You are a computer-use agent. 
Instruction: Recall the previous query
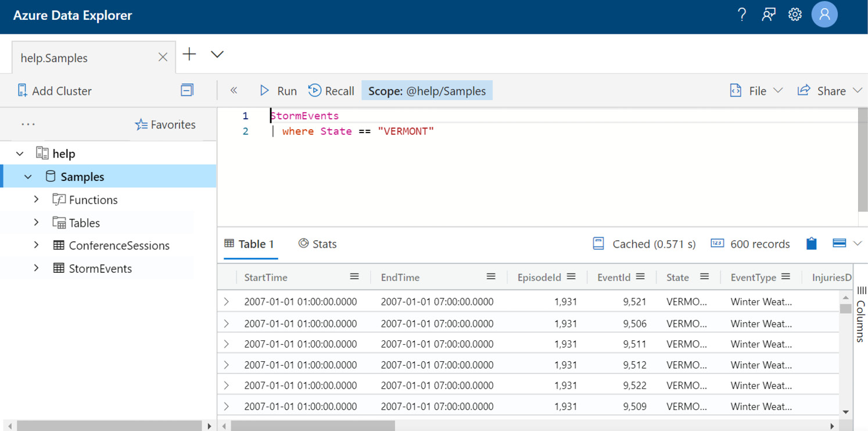click(331, 91)
